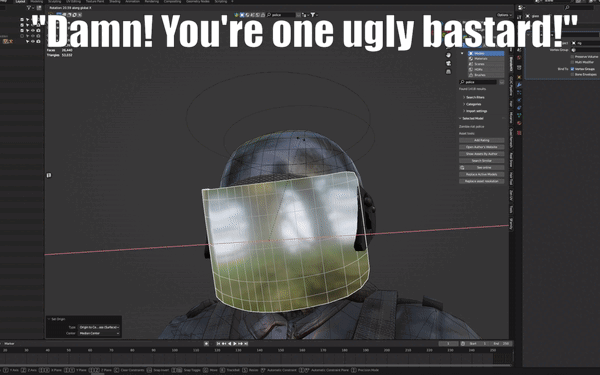The image size is (600, 375).
Task: Toggle eye visibility on the armature outliner row
Action: coord(33,41)
